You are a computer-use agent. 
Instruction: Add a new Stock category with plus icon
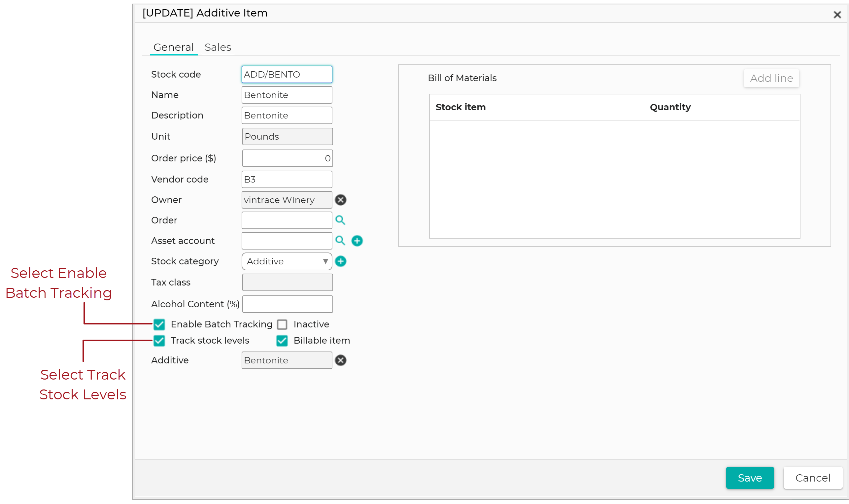tap(341, 261)
